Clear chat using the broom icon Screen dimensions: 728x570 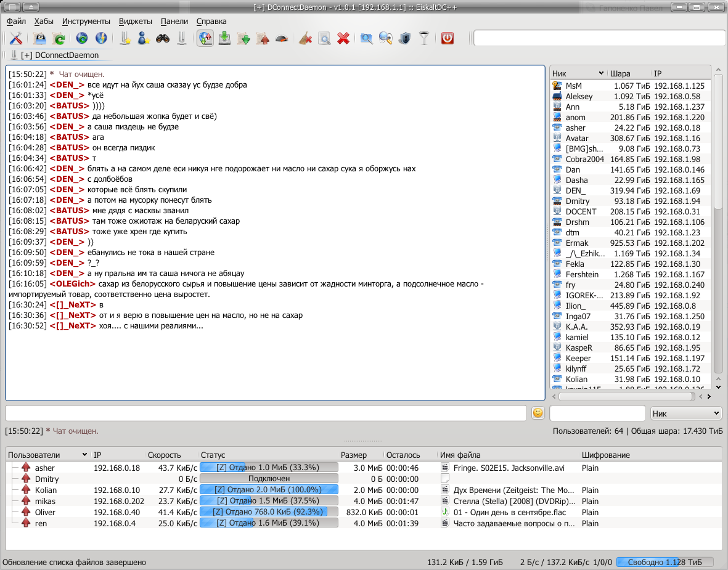[x=305, y=38]
